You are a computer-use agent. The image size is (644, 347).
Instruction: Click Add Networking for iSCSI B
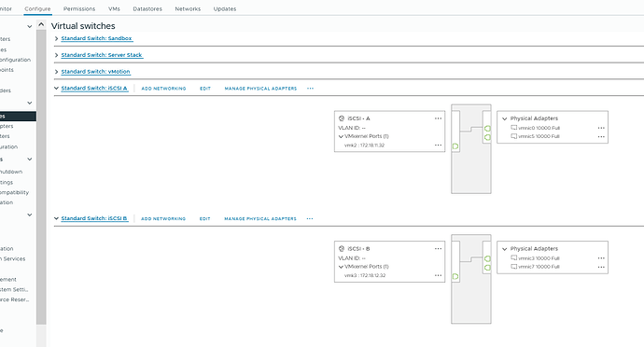(x=163, y=219)
